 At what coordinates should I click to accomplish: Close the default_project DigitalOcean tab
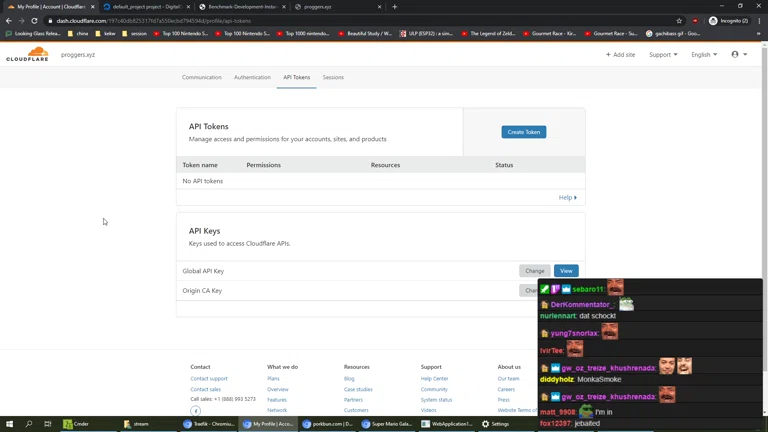(188, 7)
